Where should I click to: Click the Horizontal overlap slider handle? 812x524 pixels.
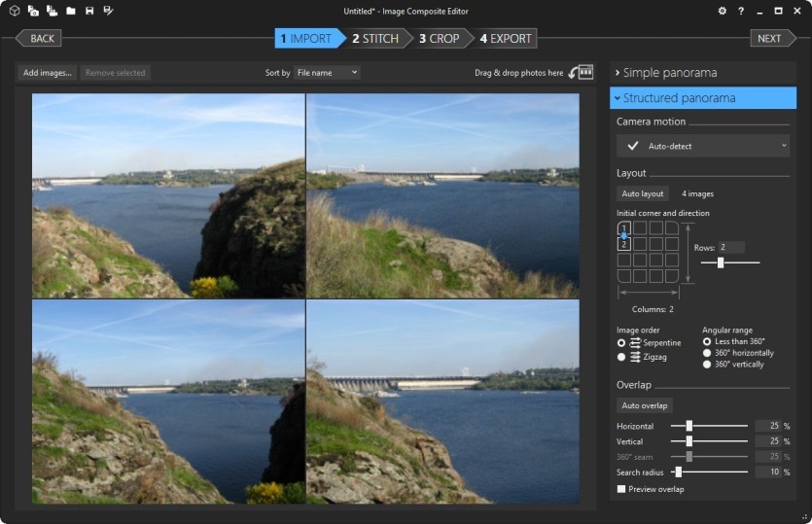click(x=688, y=426)
